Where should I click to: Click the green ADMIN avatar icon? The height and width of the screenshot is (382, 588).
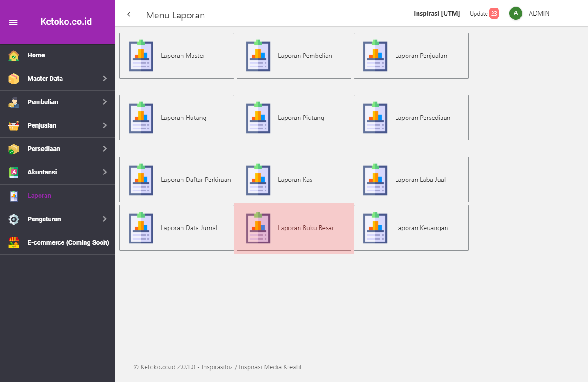coord(515,13)
